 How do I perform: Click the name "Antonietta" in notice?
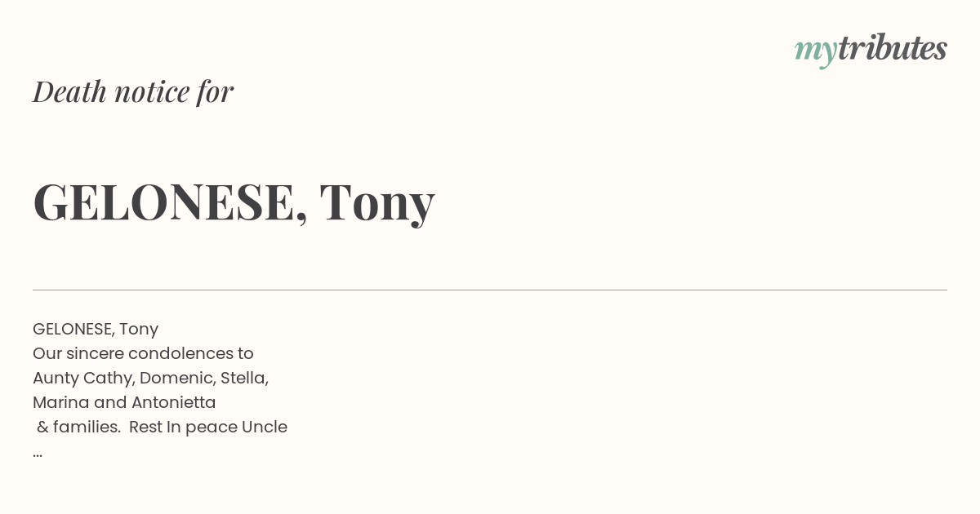(x=172, y=402)
